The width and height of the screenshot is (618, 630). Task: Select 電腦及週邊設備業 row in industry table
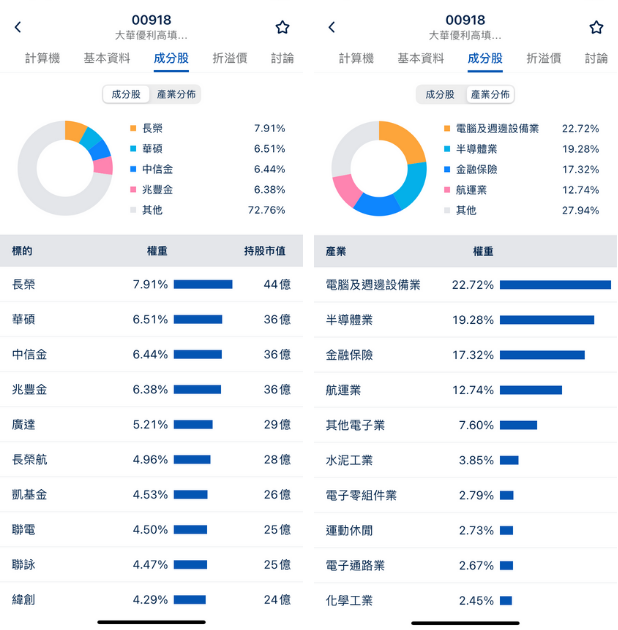[x=465, y=285]
